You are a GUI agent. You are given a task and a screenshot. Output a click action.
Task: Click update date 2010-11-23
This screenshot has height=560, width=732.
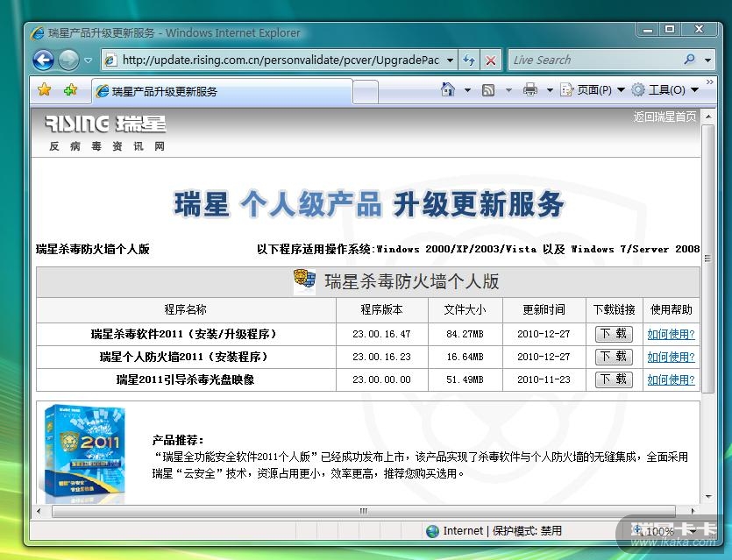pos(544,379)
